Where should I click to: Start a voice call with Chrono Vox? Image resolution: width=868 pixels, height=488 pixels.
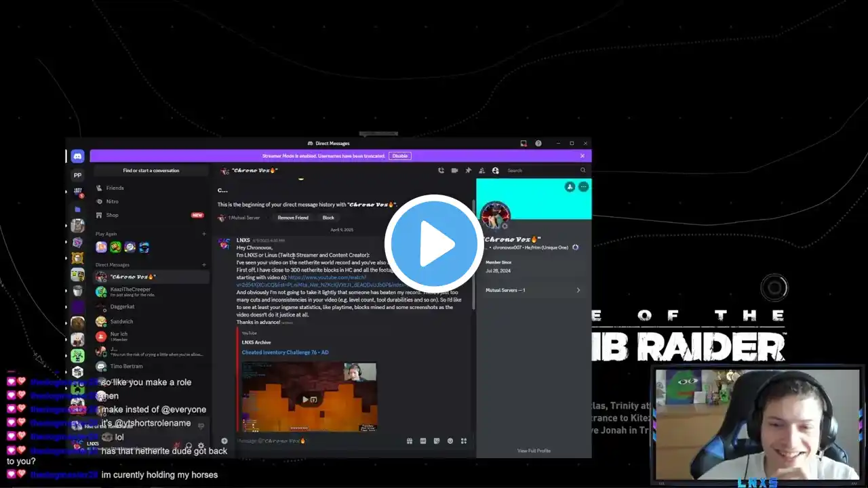point(441,171)
